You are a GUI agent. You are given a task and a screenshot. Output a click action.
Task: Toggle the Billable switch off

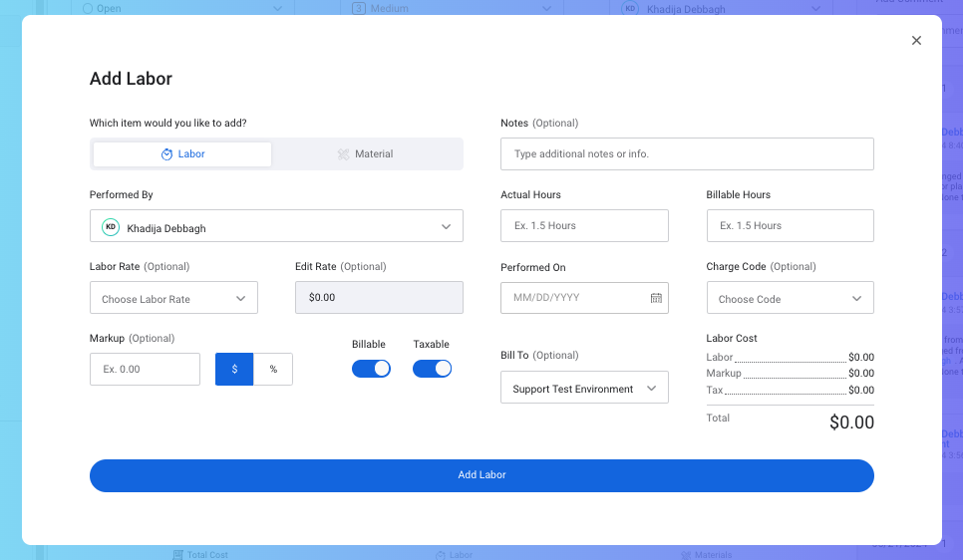coord(371,369)
